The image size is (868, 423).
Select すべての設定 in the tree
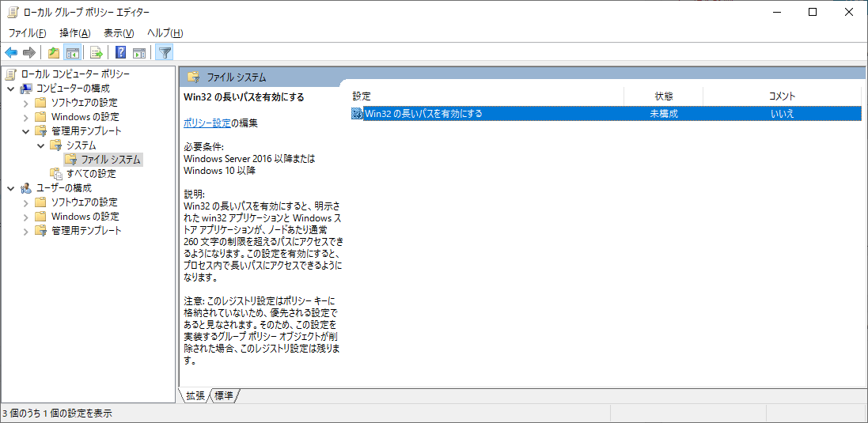coord(90,174)
